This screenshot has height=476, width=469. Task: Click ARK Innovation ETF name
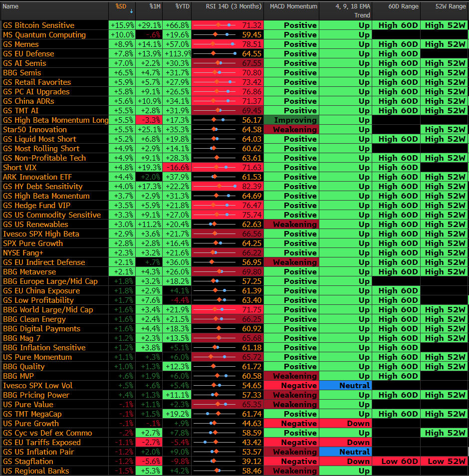(x=37, y=177)
